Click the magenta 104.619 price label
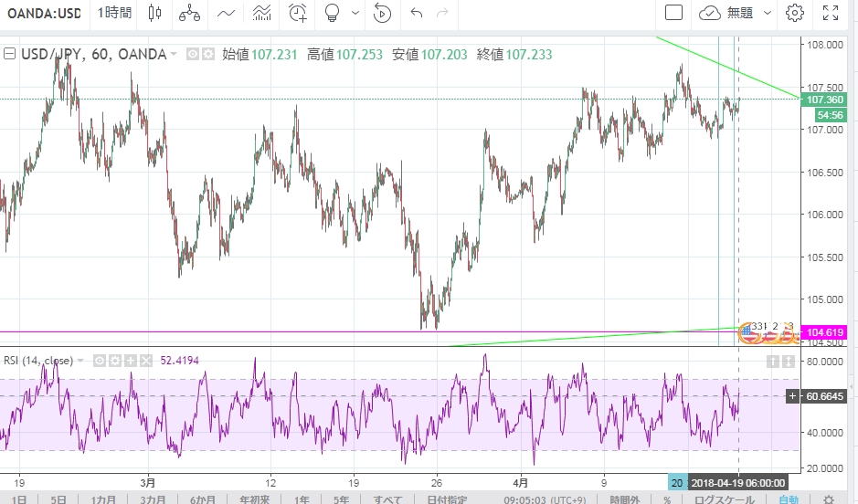Screen dimensions: 858x504 tap(825, 332)
